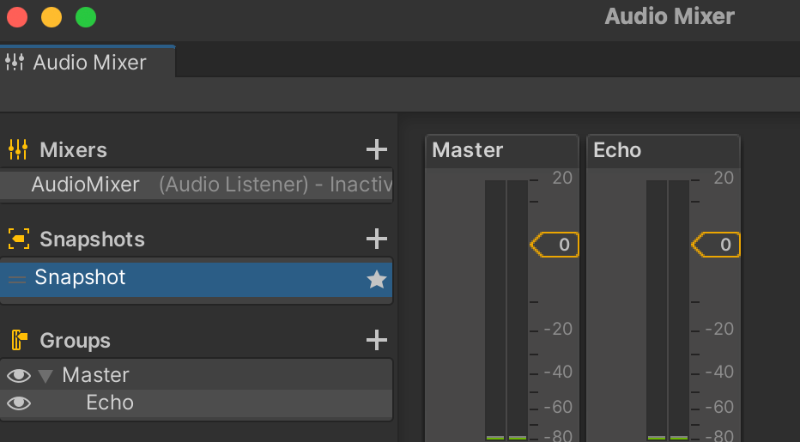Viewport: 800px width, 442px height.
Task: Add a new group with plus button
Action: tap(376, 340)
